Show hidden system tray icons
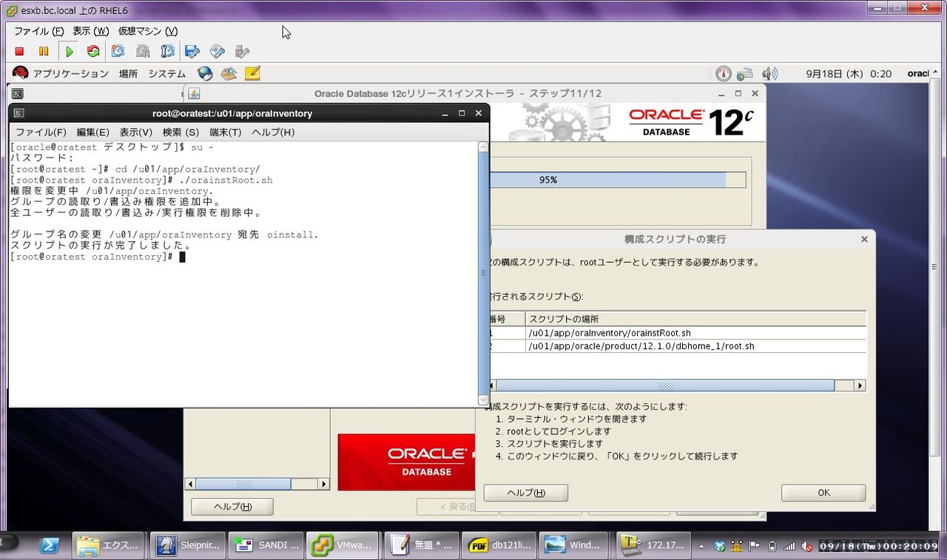Screen dimensions: 947x560 702,546
